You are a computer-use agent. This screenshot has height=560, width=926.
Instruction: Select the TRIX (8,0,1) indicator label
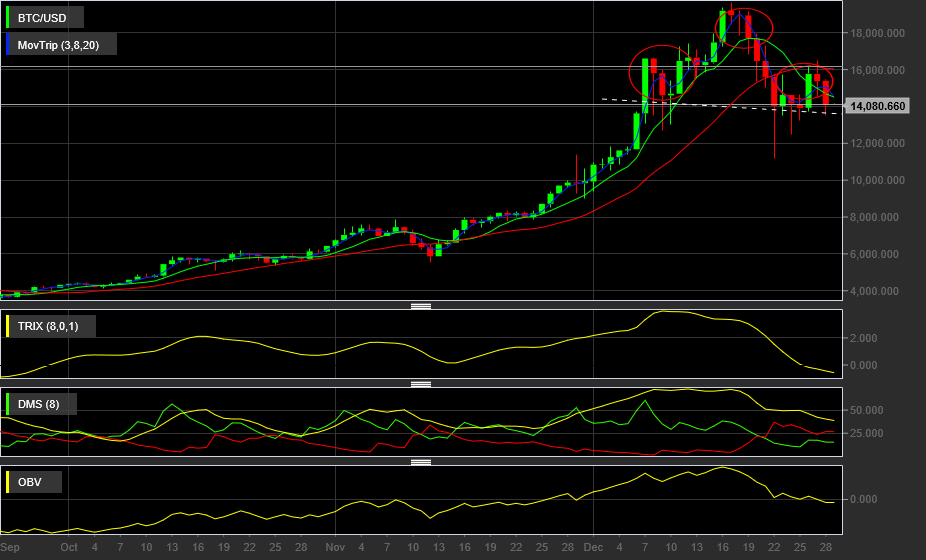(50, 326)
